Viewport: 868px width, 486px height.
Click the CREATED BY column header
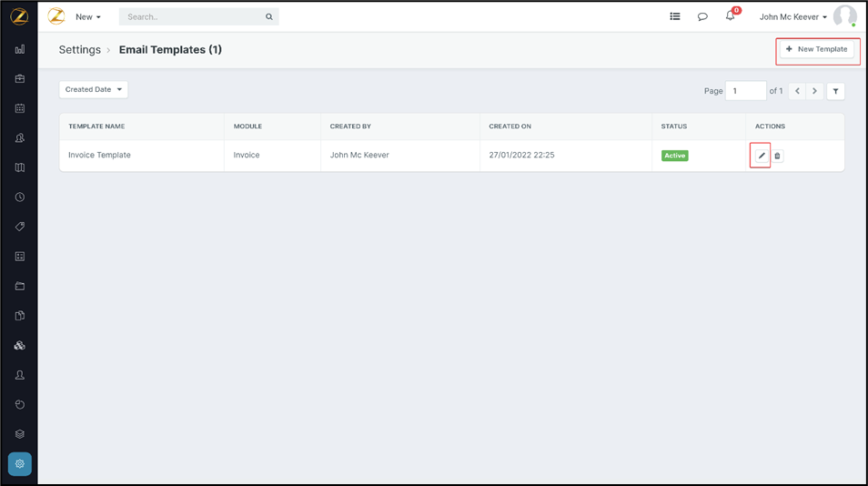[350, 127]
